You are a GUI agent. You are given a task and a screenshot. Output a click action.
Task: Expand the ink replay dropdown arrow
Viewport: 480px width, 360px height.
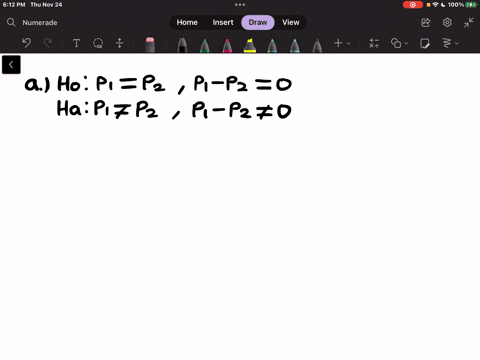pyautogui.click(x=457, y=43)
